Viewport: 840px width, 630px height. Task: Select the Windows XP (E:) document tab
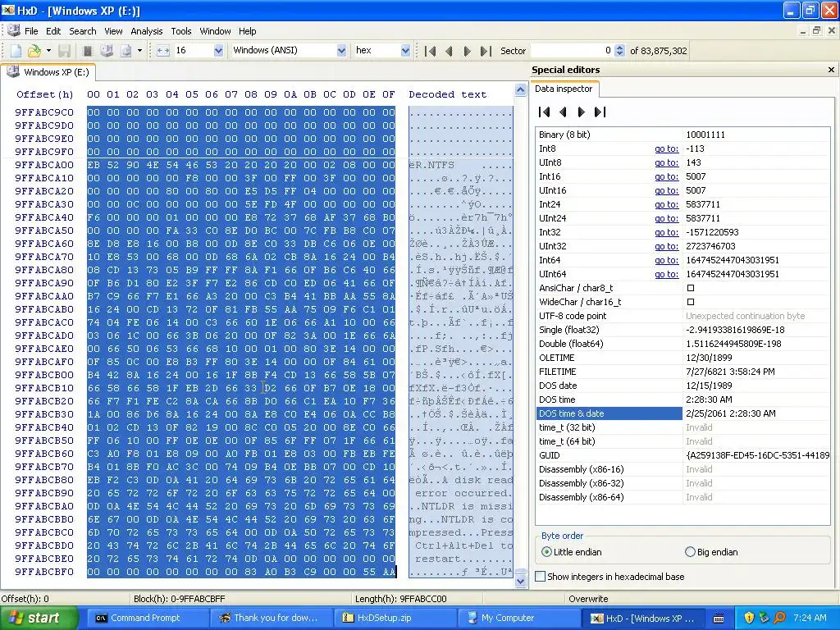48,72
